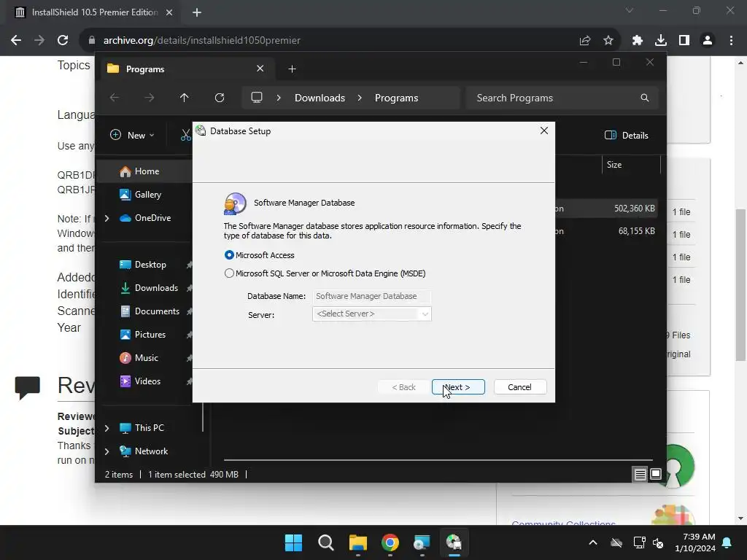Open Videos folder in sidebar

tap(140, 381)
